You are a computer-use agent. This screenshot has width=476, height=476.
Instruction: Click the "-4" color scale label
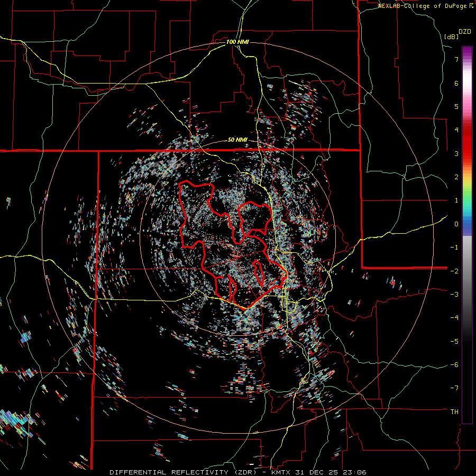tap(454, 318)
